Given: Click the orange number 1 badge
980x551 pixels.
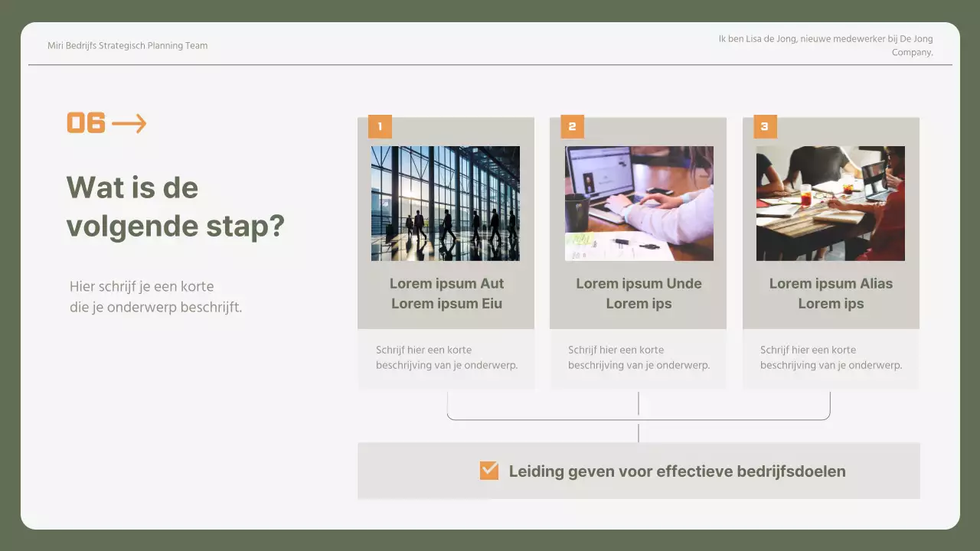Looking at the screenshot, I should tap(380, 127).
